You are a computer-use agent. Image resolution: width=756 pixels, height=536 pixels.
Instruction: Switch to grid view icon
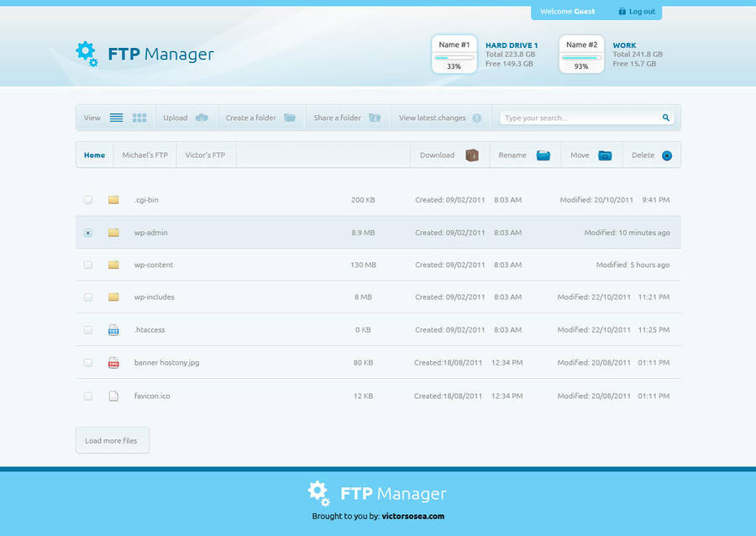pos(139,118)
